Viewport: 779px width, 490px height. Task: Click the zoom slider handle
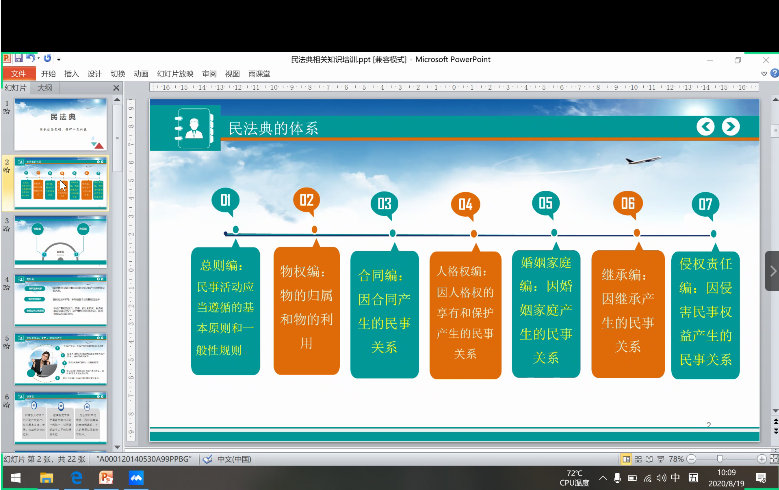[720, 459]
